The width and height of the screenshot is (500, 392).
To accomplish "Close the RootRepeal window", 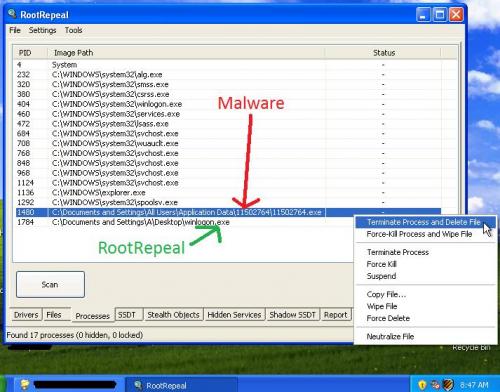I will pyautogui.click(x=456, y=15).
